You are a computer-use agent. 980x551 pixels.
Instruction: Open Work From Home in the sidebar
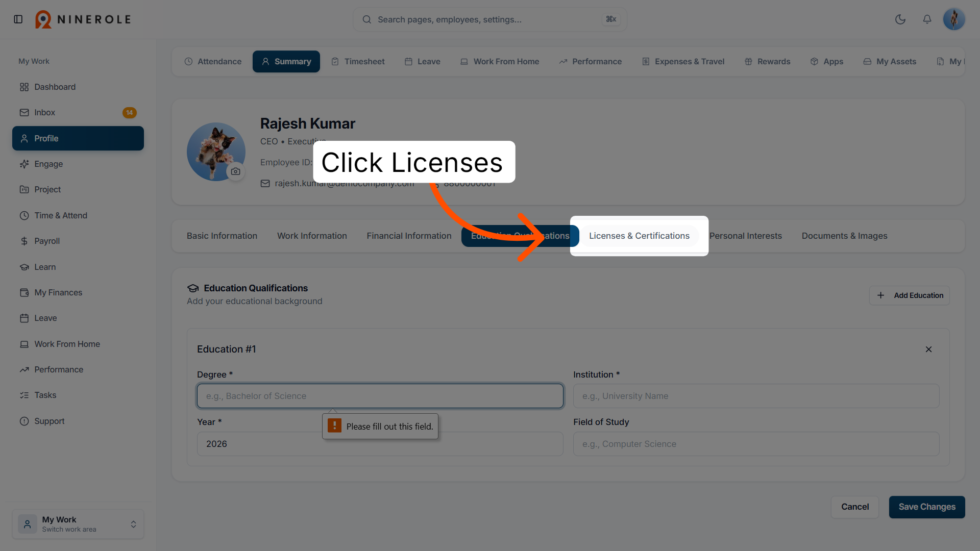(x=78, y=344)
